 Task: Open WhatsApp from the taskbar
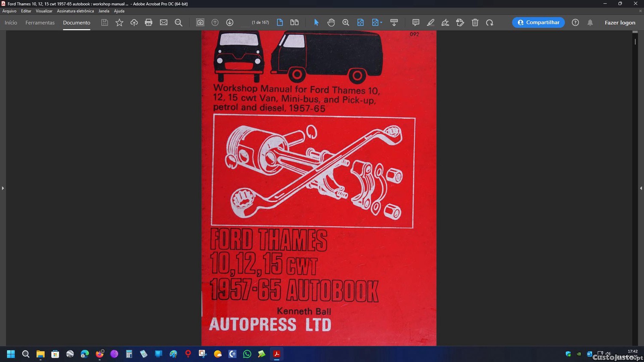click(x=247, y=354)
